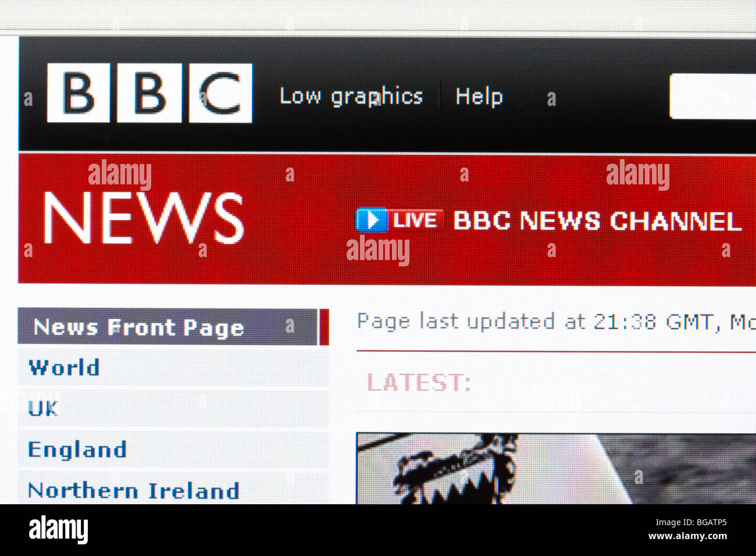Click into the search input field
This screenshot has width=756, height=556.
[x=713, y=97]
